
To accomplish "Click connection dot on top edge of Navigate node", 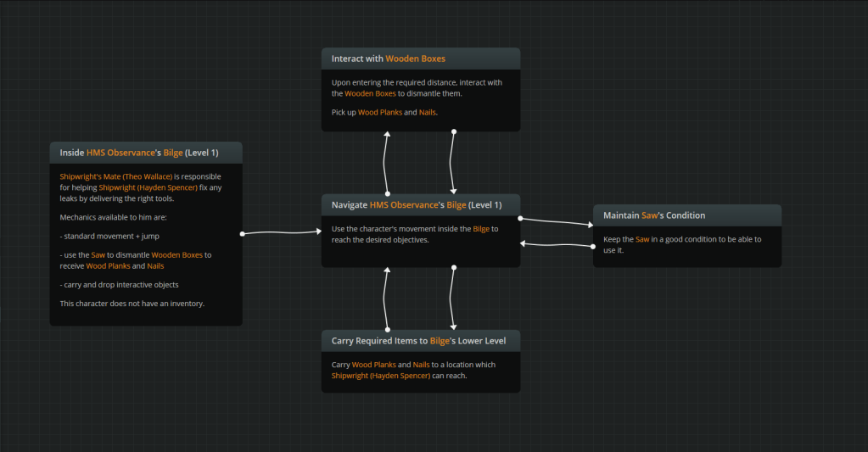I will tap(388, 193).
